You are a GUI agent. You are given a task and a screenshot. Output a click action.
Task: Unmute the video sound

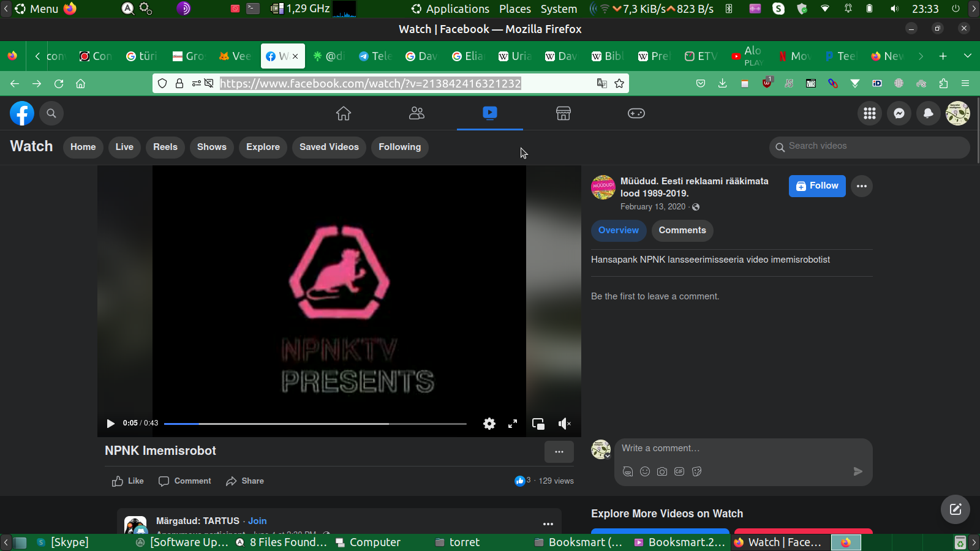pyautogui.click(x=564, y=424)
